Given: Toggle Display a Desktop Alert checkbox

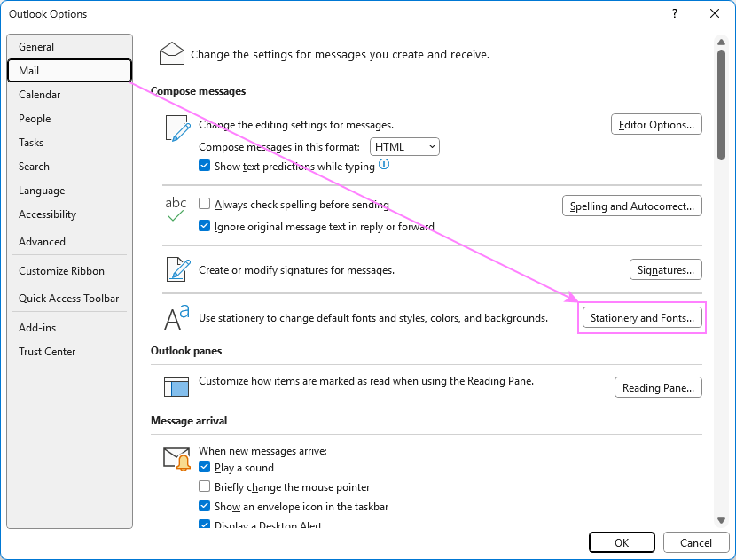Looking at the screenshot, I should [204, 524].
